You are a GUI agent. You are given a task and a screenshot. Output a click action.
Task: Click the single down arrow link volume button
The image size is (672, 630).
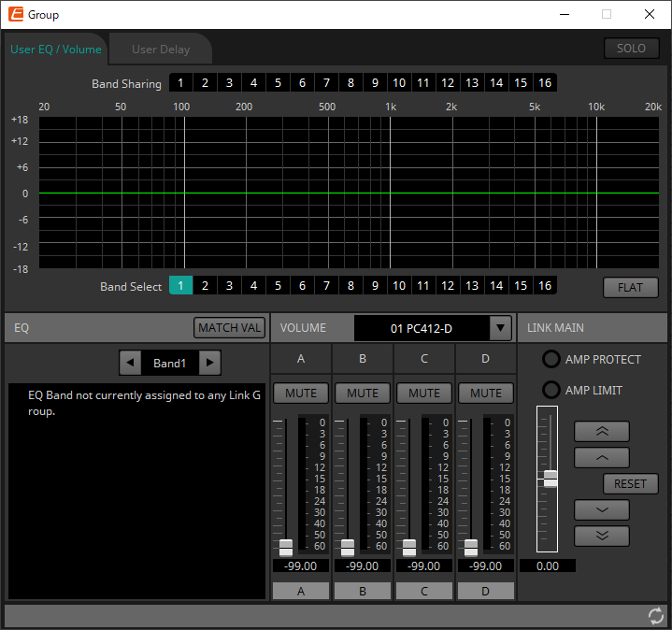(x=602, y=510)
